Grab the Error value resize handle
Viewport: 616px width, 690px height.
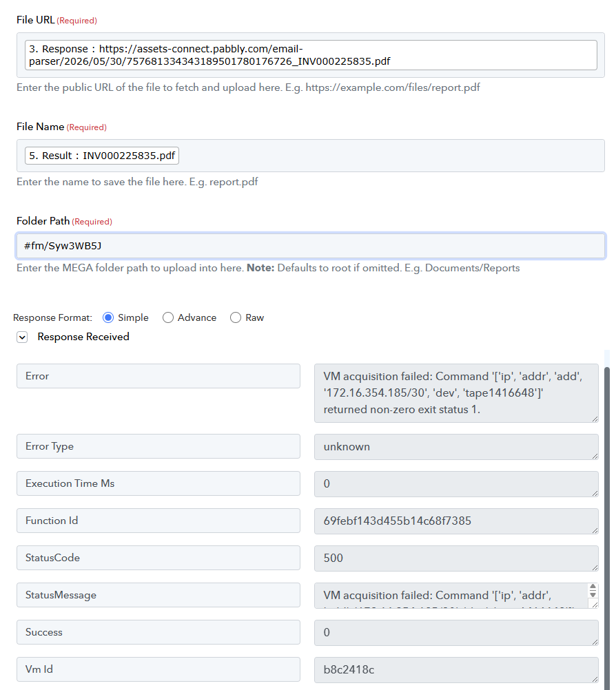coord(595,419)
